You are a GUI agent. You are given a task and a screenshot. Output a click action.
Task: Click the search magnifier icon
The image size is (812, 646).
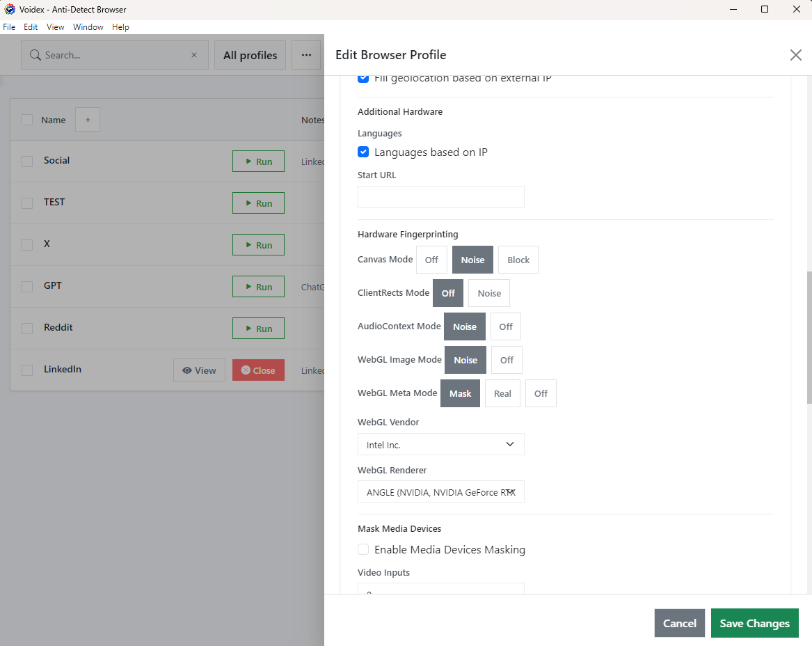35,55
